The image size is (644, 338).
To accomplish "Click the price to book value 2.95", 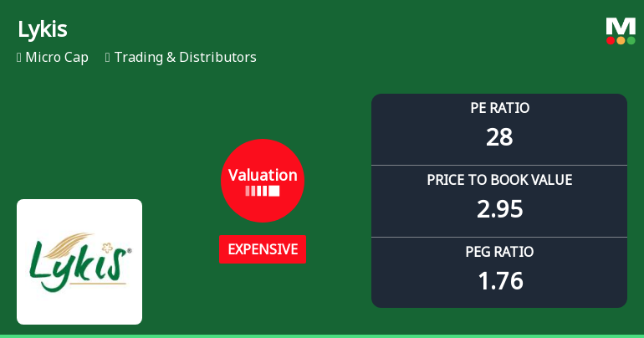I will coord(499,209).
